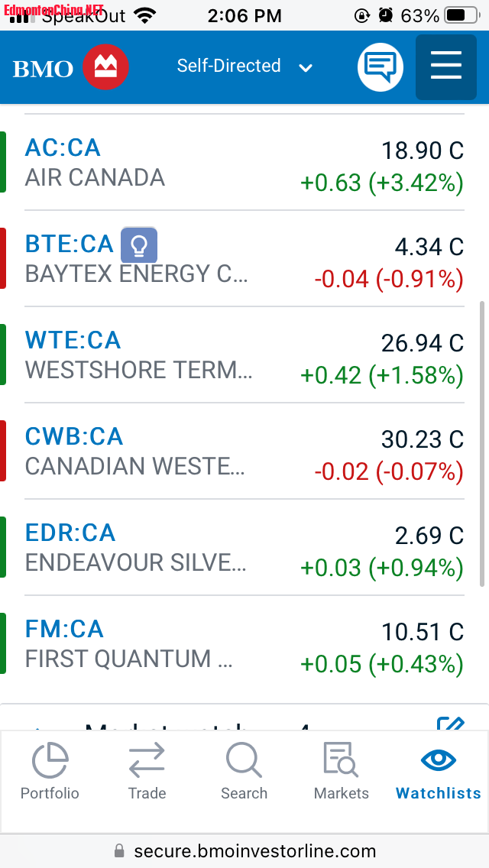Go to the Trade tab
Image resolution: width=489 pixels, height=868 pixels.
pyautogui.click(x=147, y=772)
